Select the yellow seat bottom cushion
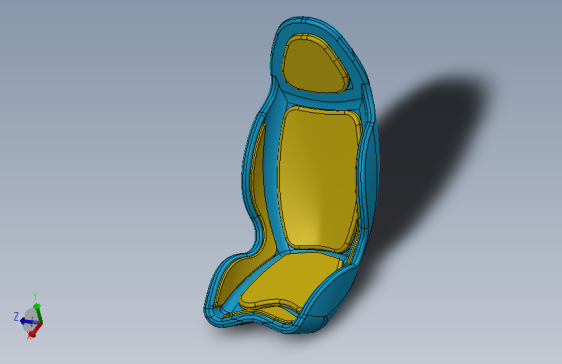562x364 pixels. click(x=290, y=281)
